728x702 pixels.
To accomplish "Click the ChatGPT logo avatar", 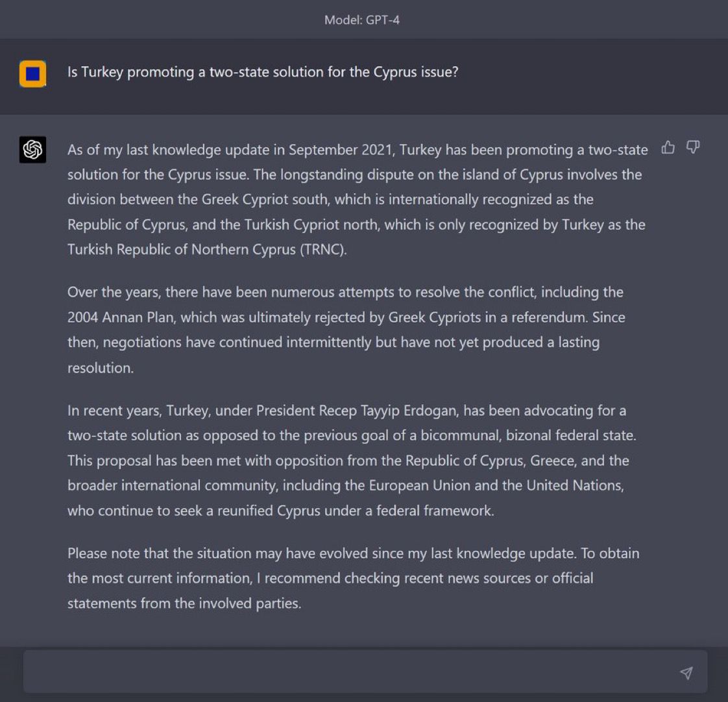I will tap(32, 149).
